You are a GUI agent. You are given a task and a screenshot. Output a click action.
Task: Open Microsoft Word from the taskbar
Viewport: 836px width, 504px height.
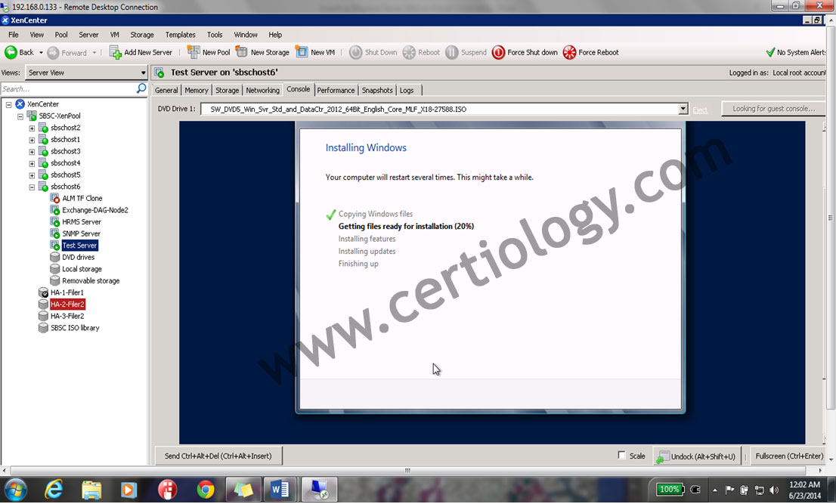[280, 489]
